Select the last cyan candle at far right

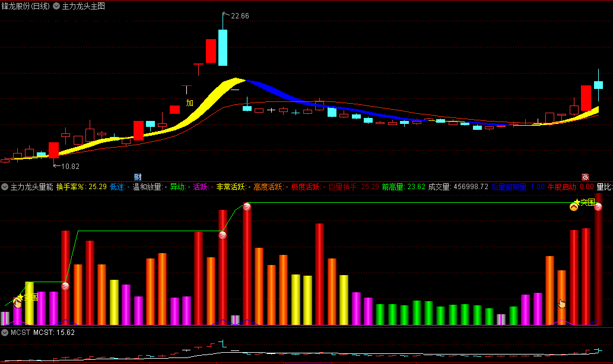click(x=598, y=85)
